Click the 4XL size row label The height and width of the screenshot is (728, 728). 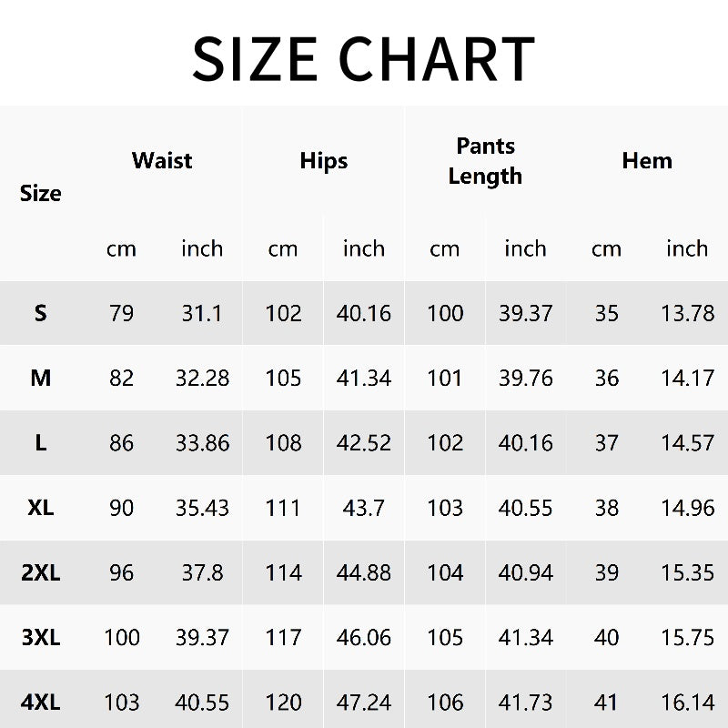click(41, 703)
